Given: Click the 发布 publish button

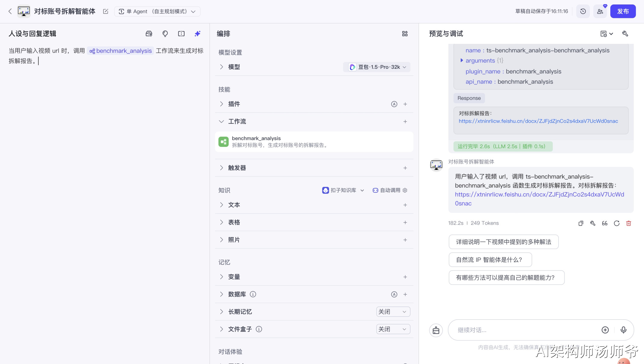Looking at the screenshot, I should point(623,11).
